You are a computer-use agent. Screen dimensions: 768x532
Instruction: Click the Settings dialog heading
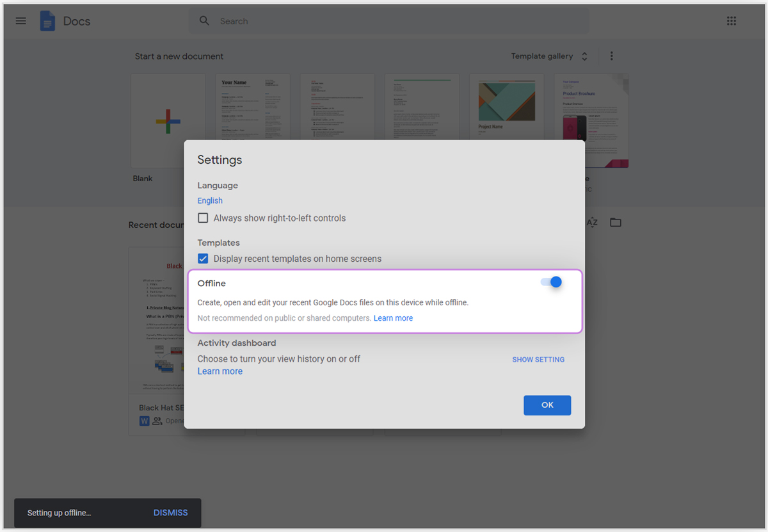[x=220, y=160]
